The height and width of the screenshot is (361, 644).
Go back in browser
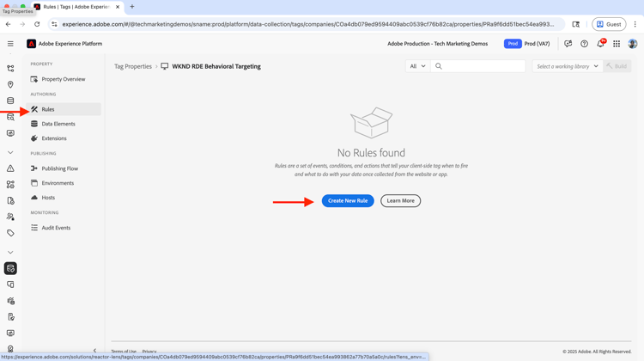[9, 24]
